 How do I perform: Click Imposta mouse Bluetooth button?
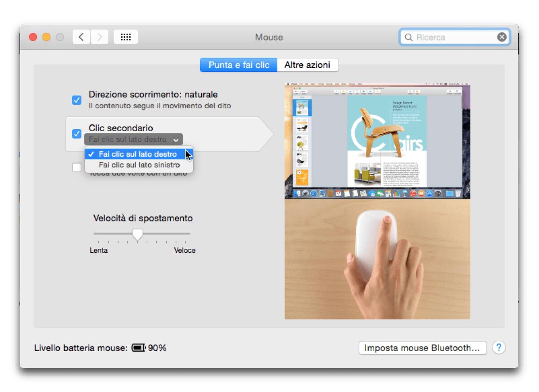coord(422,348)
